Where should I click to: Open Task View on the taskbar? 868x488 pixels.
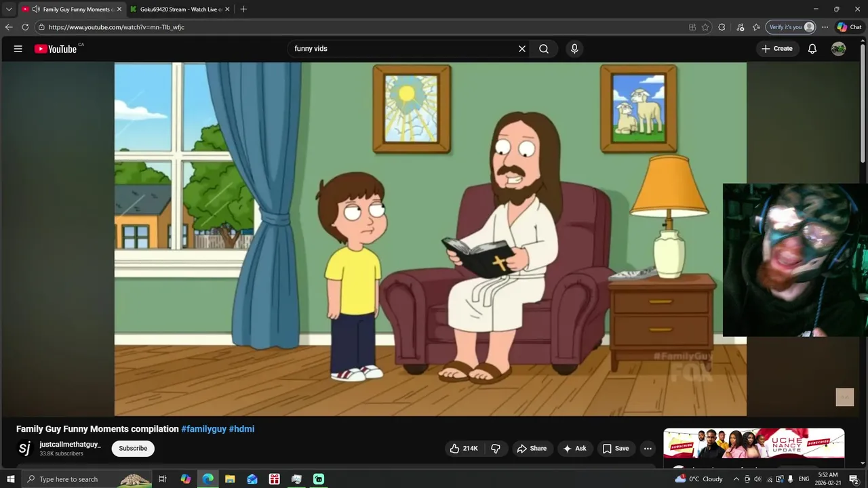pos(163,479)
